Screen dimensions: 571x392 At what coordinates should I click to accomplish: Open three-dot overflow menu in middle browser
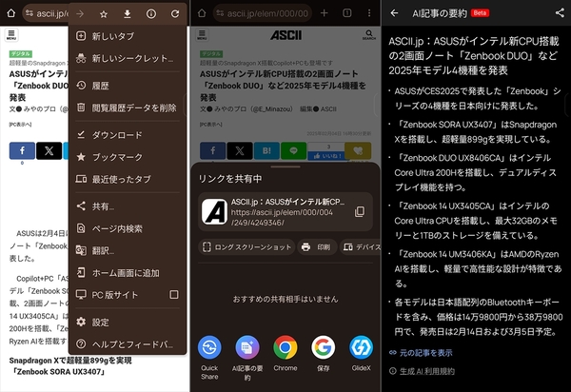pos(369,13)
